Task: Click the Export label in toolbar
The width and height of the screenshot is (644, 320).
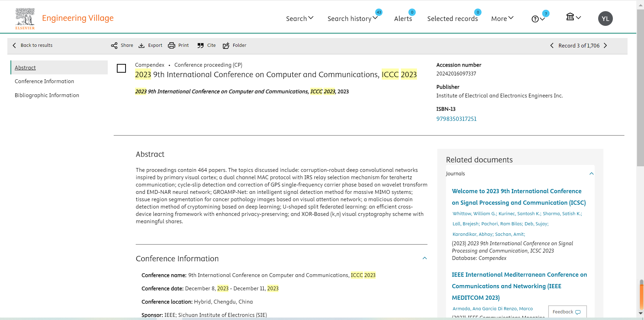Action: [155, 45]
